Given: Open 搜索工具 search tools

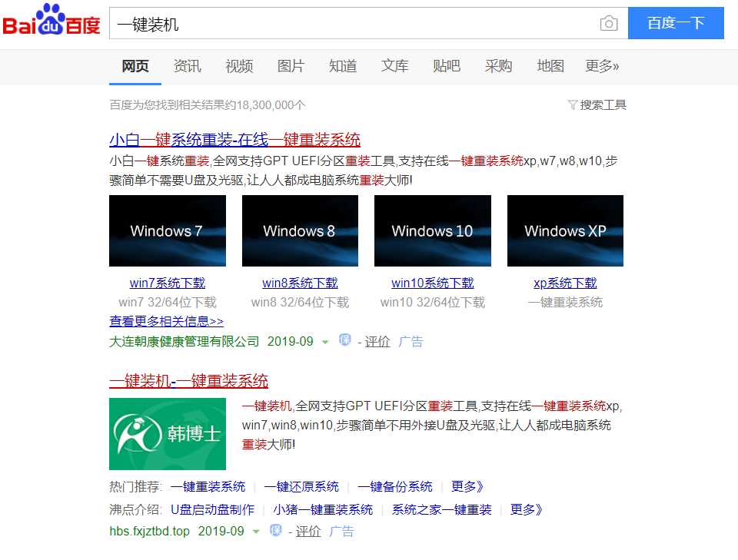Looking at the screenshot, I should [603, 104].
